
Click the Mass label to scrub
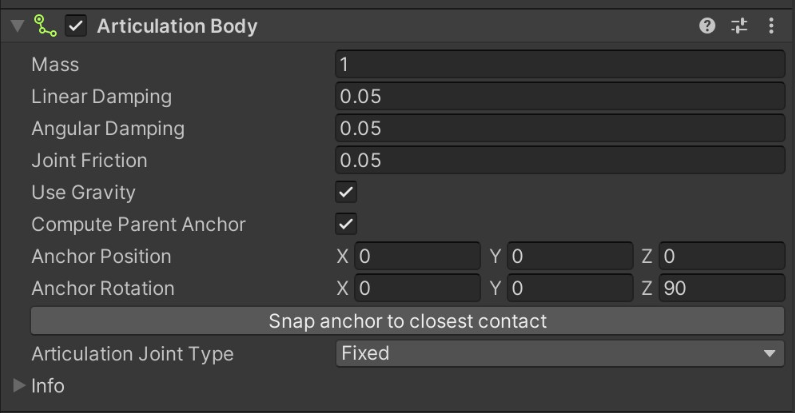coord(55,64)
